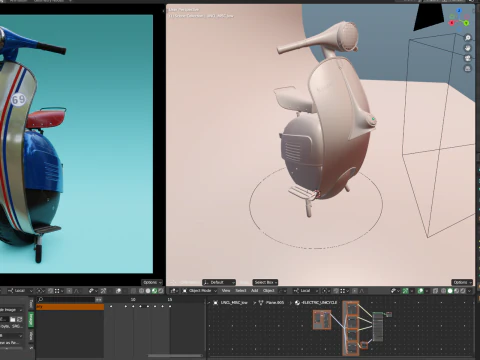
Task: Expand the right viewport shading options arrow
Action: [x=470, y=291]
